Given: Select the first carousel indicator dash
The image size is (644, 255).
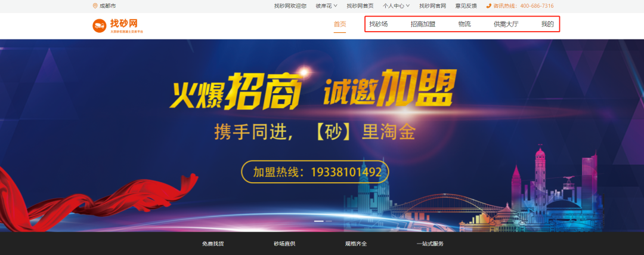Looking at the screenshot, I should pos(318,222).
